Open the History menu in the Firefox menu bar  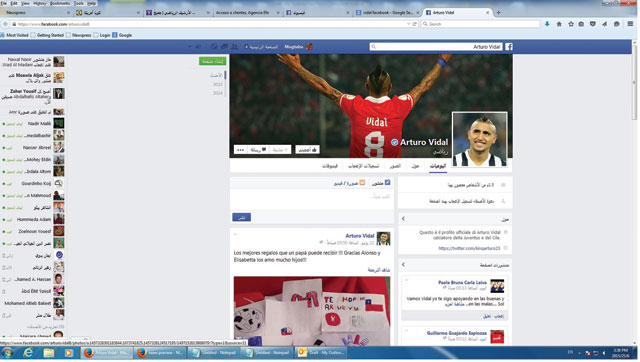tap(40, 3)
